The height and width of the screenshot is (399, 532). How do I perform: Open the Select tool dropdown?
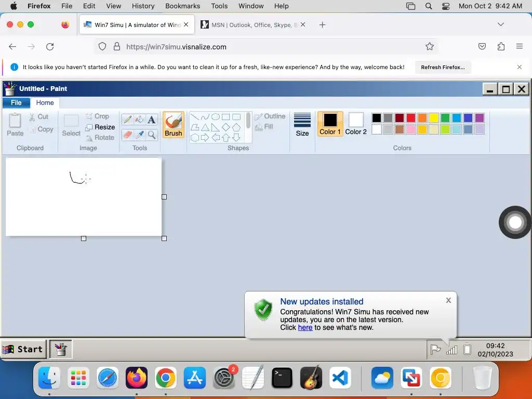[x=71, y=126]
